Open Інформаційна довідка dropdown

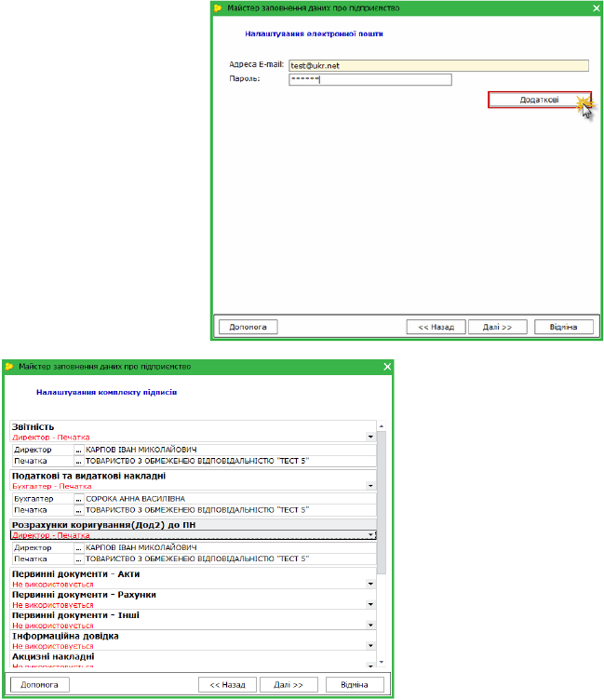pos(370,645)
